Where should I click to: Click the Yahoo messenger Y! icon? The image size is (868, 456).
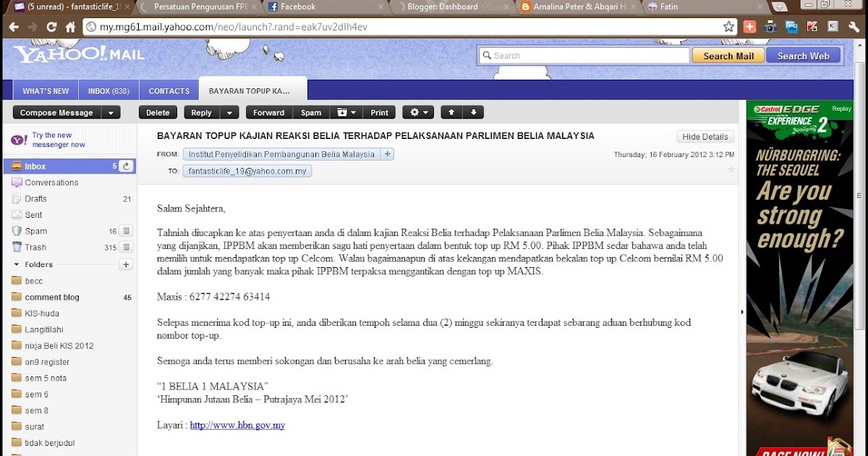20,140
